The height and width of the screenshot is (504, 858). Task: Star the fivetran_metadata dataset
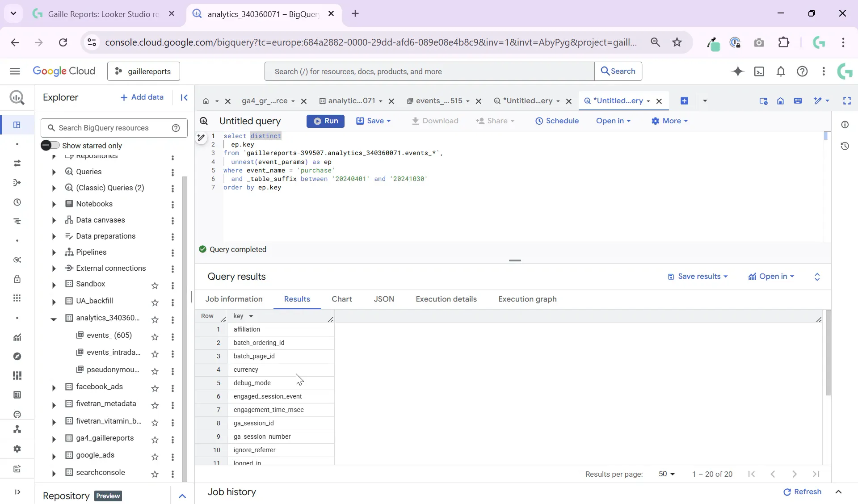(155, 405)
